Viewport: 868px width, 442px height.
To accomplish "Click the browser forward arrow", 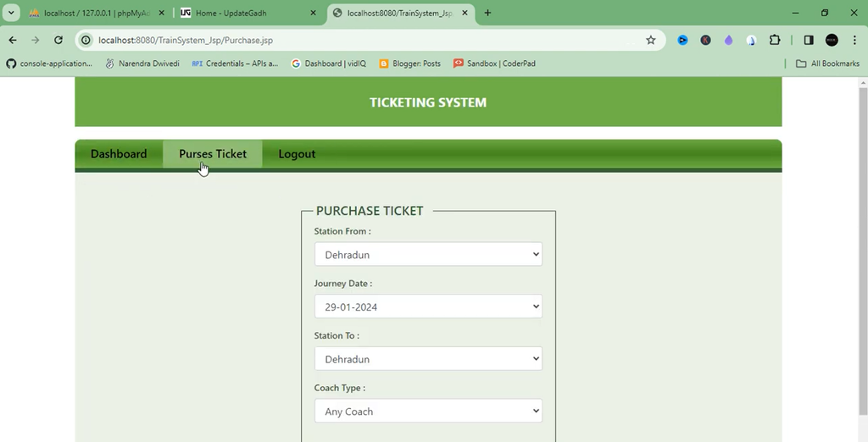I will point(36,40).
